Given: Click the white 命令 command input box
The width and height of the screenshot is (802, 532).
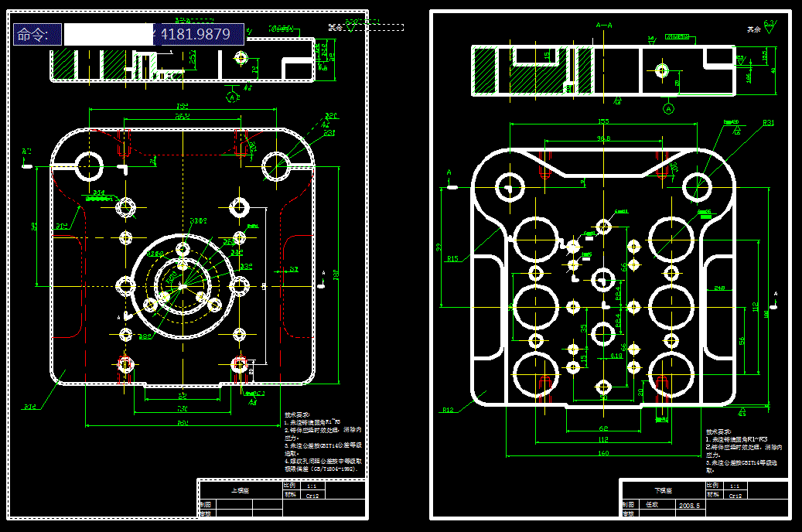Looking at the screenshot, I should click(x=108, y=34).
